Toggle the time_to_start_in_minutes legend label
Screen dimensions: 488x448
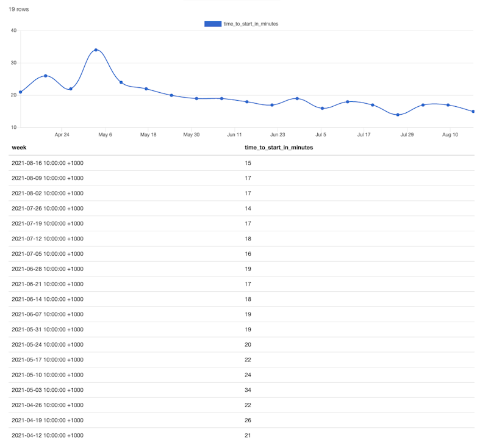tap(251, 24)
